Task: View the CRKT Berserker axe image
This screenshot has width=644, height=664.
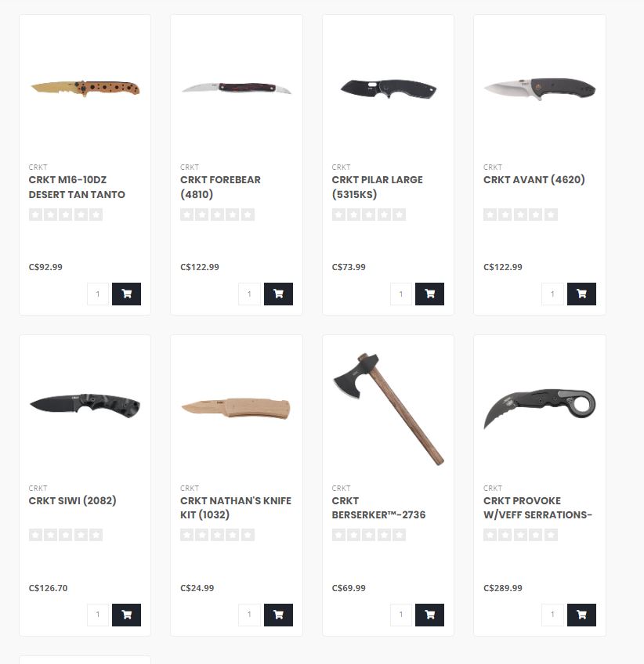Action: [x=388, y=409]
